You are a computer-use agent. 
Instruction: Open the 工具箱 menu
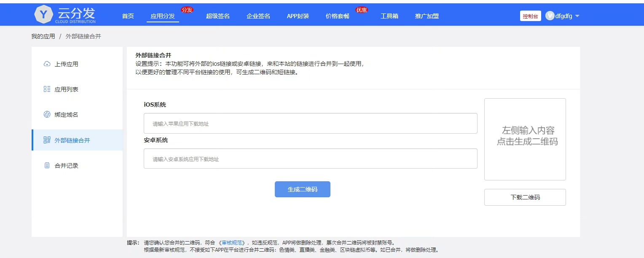[x=389, y=16]
